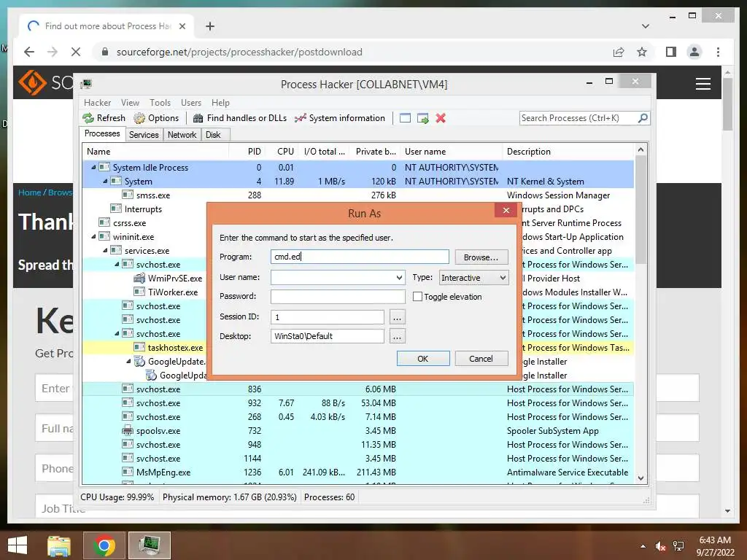Collapse the wininit.exe tree node
This screenshot has height=560, width=747.
coord(93,237)
